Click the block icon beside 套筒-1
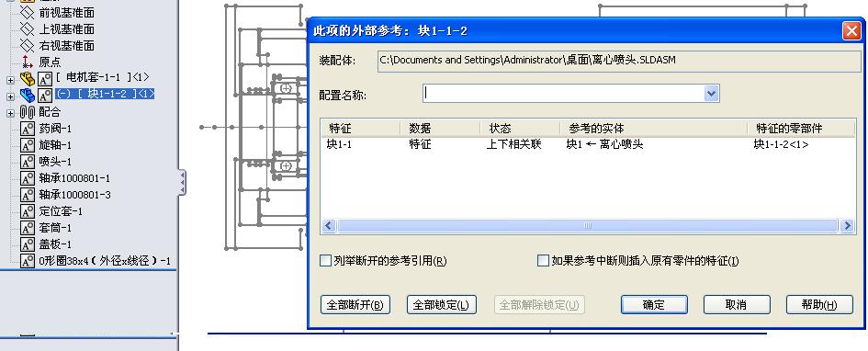Viewport: 868px width, 351px height. click(x=28, y=228)
